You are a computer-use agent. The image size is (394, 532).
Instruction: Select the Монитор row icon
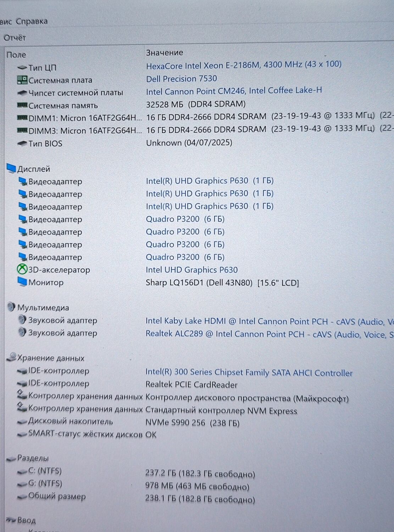tap(22, 282)
